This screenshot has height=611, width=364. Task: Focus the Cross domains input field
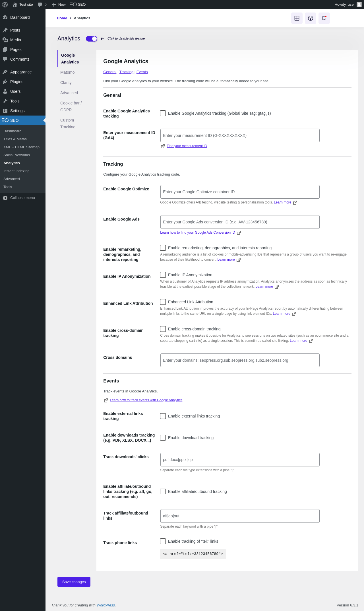click(240, 360)
